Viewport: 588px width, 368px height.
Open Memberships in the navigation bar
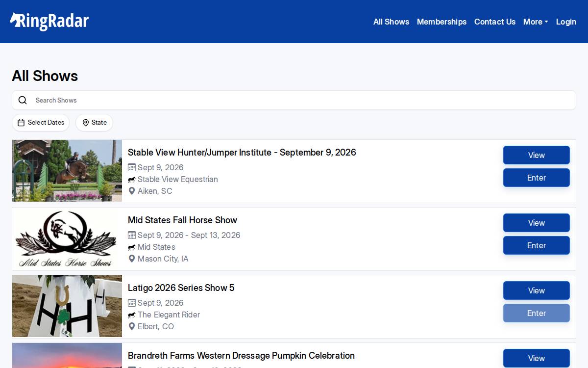click(x=441, y=22)
